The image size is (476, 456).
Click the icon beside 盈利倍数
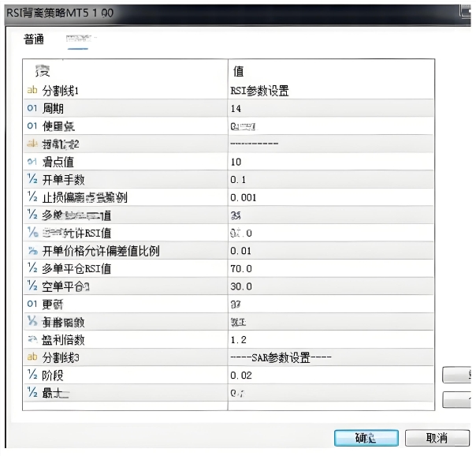pyautogui.click(x=32, y=340)
